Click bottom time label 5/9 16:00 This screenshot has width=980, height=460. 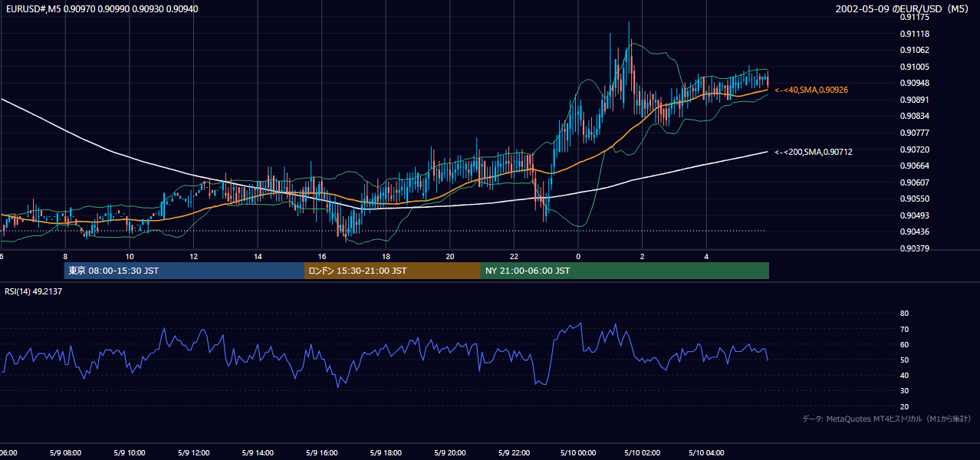click(x=322, y=453)
